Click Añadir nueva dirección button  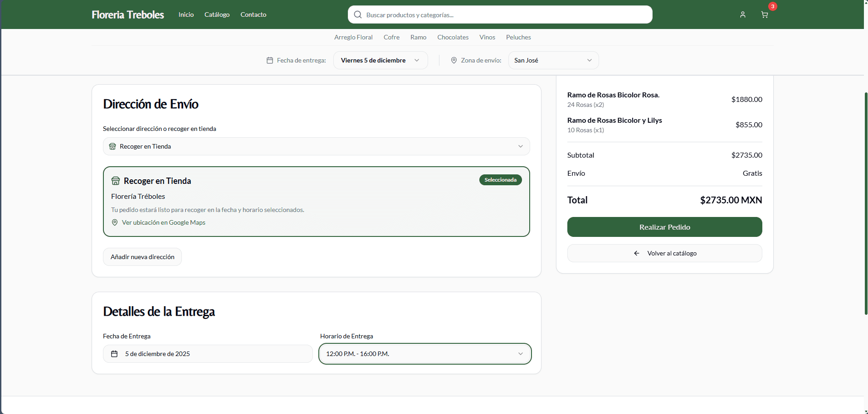(142, 257)
